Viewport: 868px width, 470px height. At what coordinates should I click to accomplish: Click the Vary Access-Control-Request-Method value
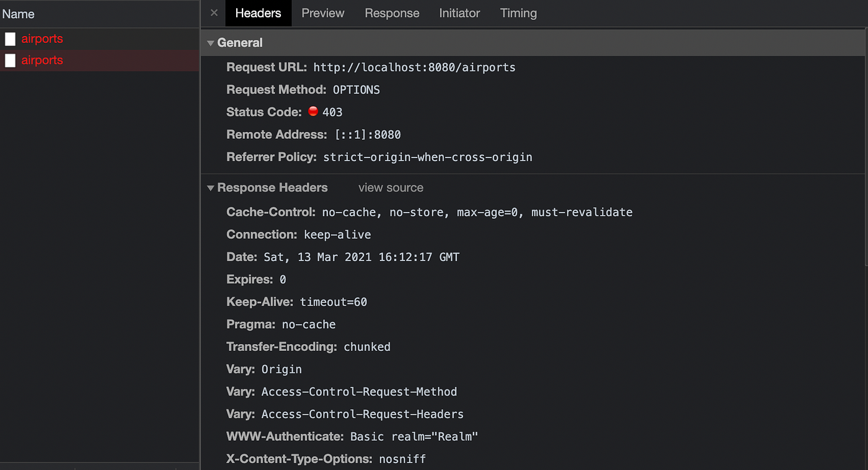coord(359,392)
